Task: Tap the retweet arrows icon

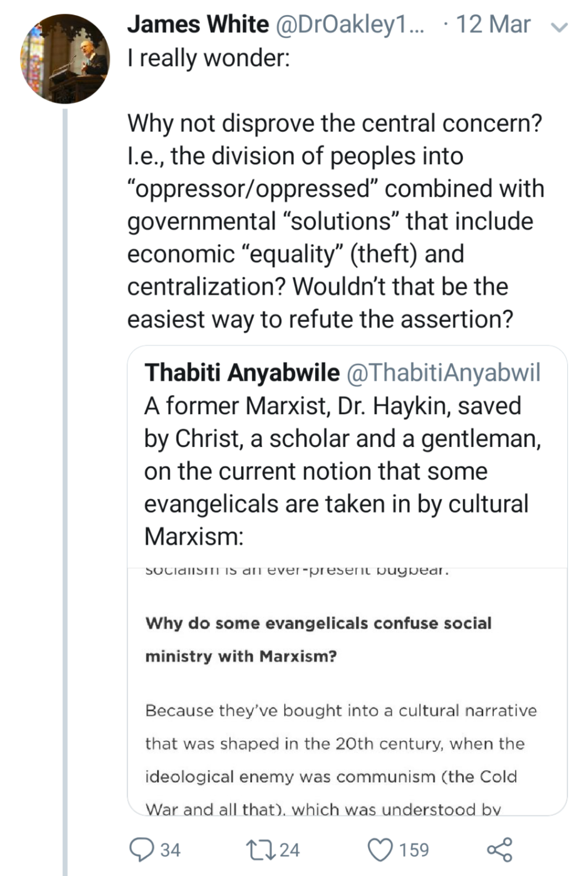Action: point(258,849)
